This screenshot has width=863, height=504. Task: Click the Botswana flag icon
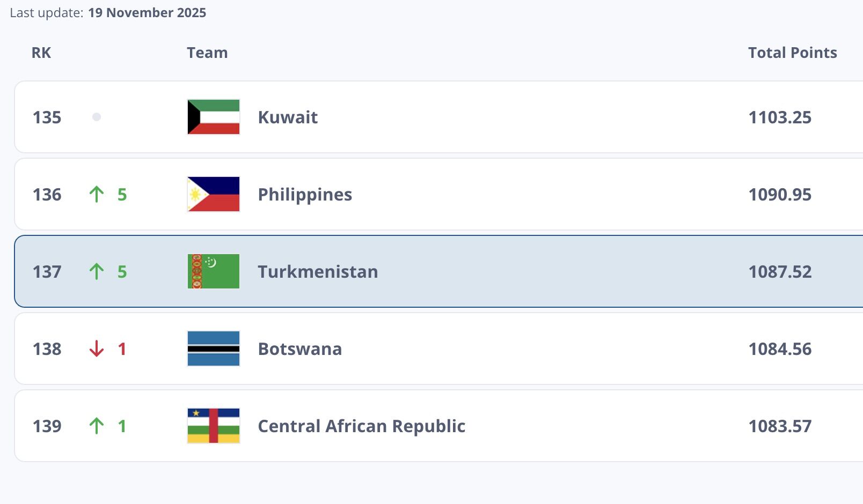click(x=213, y=349)
